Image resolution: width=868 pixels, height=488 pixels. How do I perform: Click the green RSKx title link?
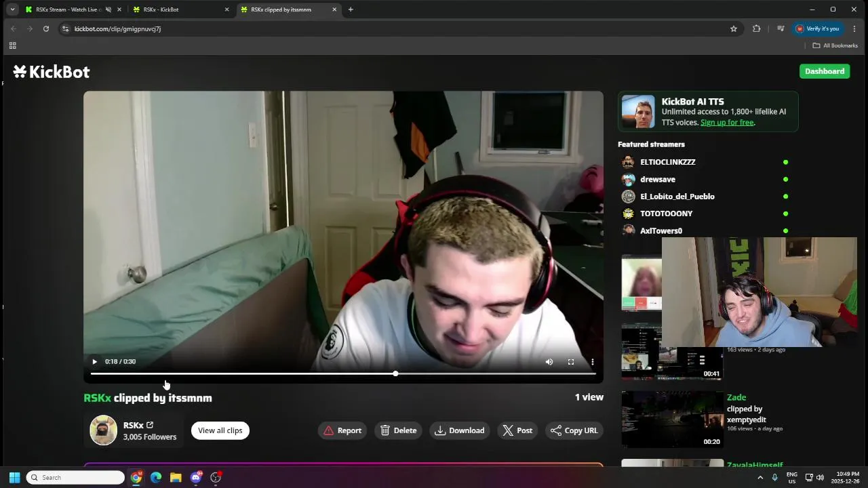click(97, 398)
